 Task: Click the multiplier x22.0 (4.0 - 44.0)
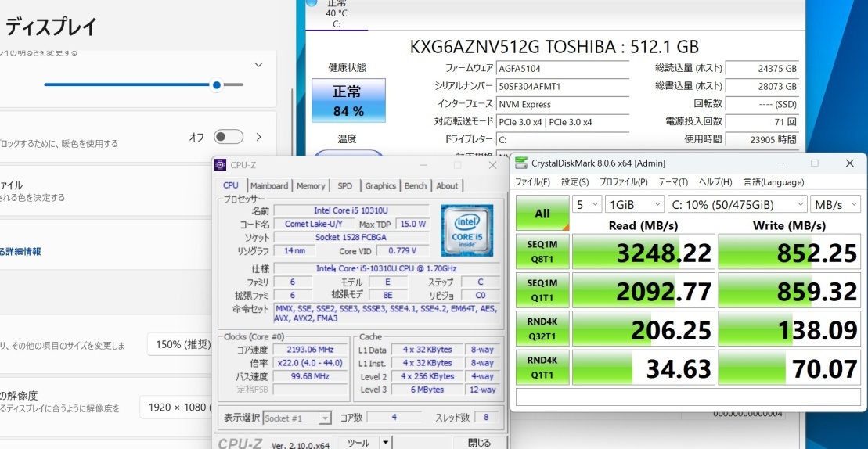(x=310, y=363)
